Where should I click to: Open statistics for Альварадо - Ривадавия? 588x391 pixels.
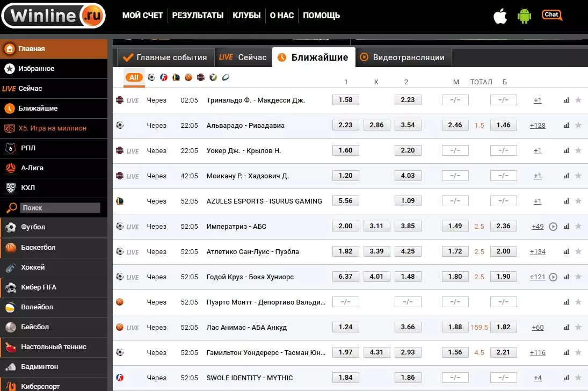pos(566,125)
